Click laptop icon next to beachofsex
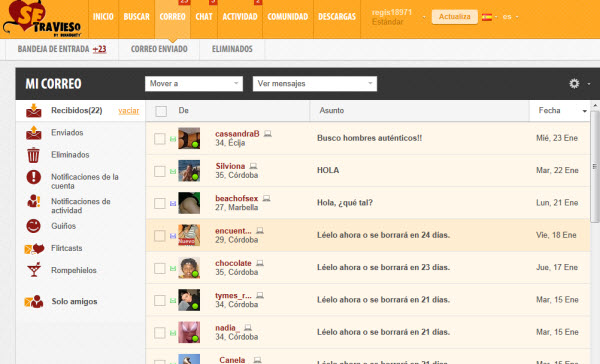Image resolution: width=600 pixels, height=364 pixels. (x=266, y=198)
